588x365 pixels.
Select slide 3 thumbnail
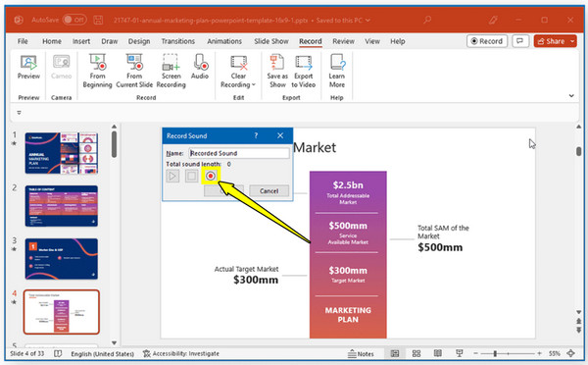[x=62, y=259]
